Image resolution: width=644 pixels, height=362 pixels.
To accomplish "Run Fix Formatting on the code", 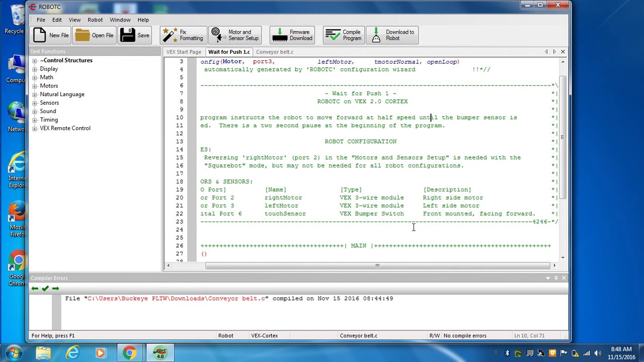I will point(183,35).
